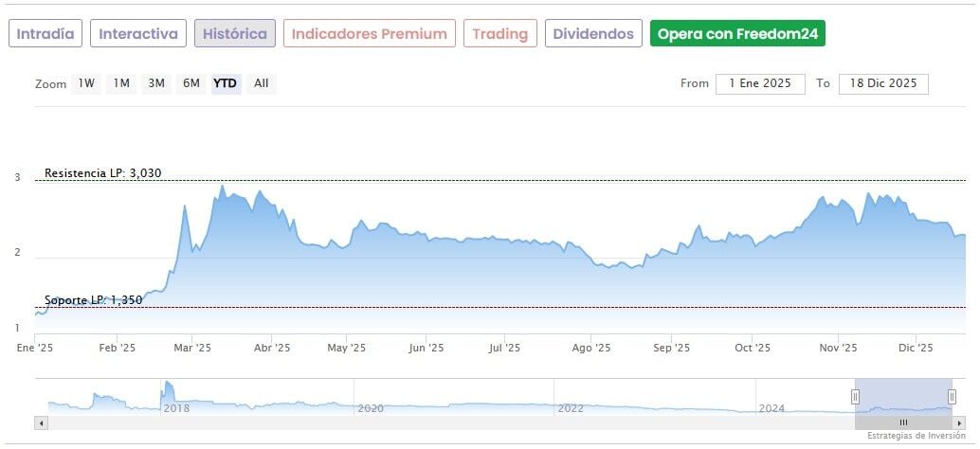Click the navigator right range handle
This screenshot has width=980, height=449.
952,397
